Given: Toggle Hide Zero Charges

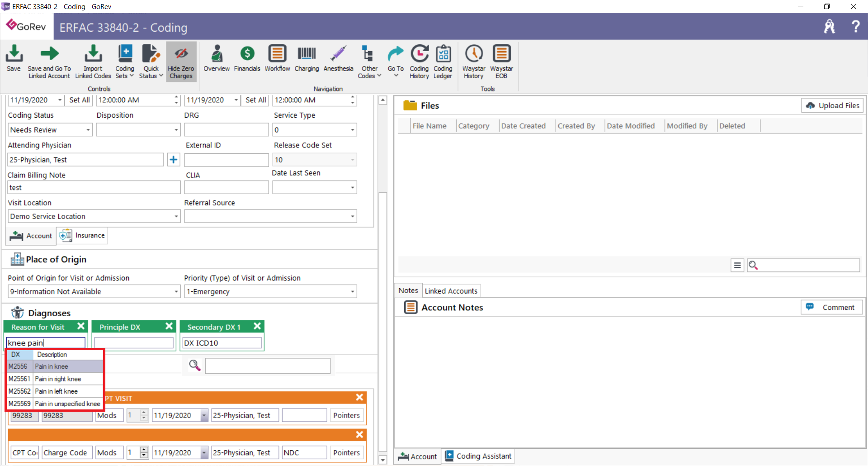Looking at the screenshot, I should tap(181, 62).
